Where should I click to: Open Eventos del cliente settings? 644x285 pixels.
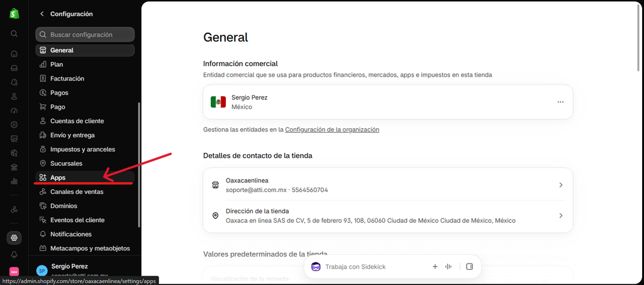(x=85, y=220)
